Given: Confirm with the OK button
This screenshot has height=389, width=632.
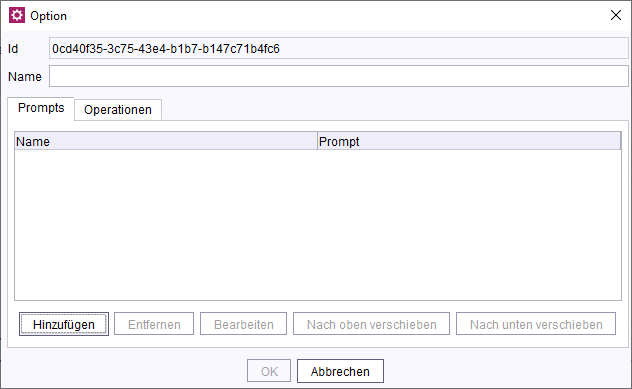Looking at the screenshot, I should (269, 371).
